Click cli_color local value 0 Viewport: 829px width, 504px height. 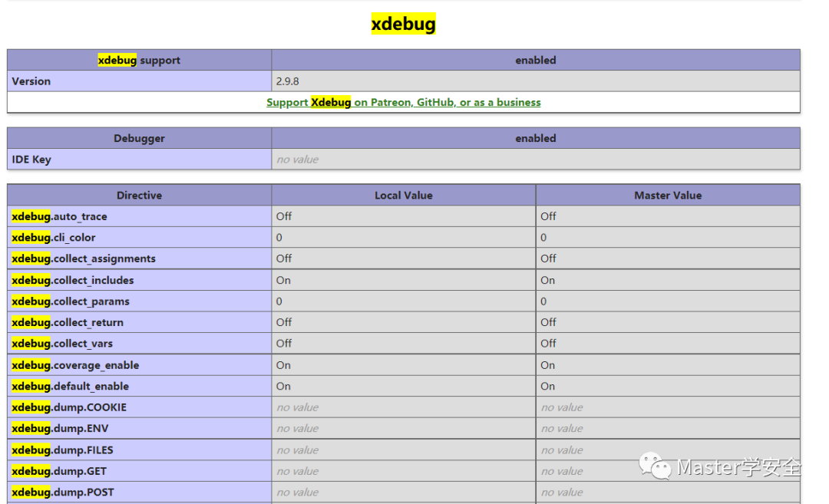[279, 238]
